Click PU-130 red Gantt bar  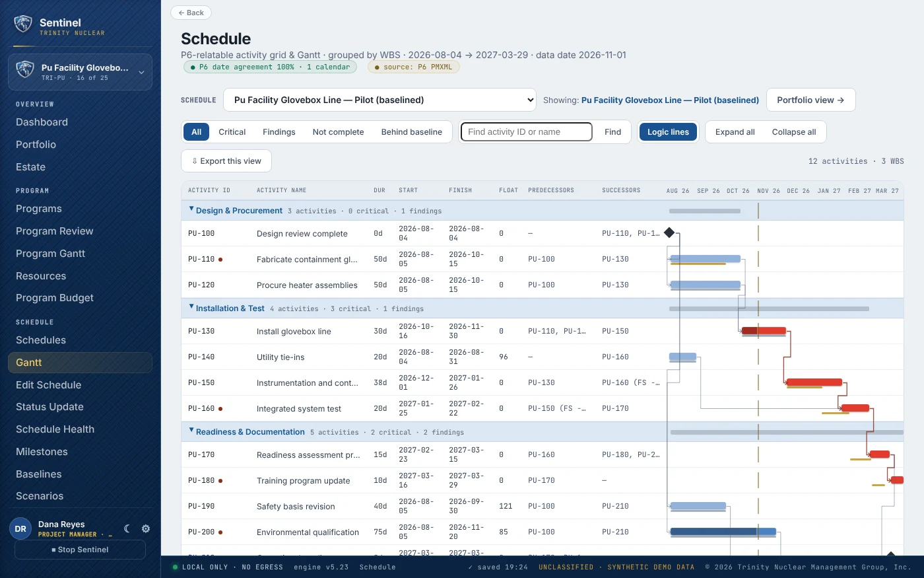tap(764, 331)
